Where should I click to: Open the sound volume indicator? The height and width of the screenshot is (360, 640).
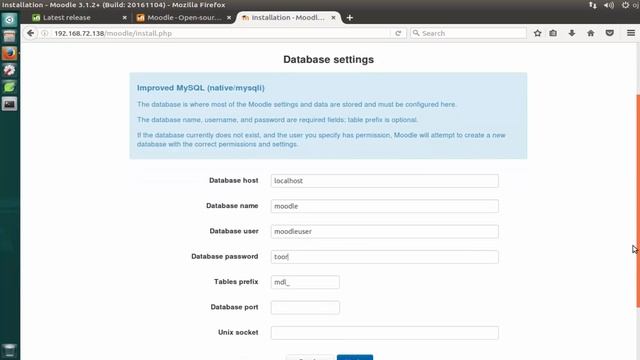(x=609, y=5)
